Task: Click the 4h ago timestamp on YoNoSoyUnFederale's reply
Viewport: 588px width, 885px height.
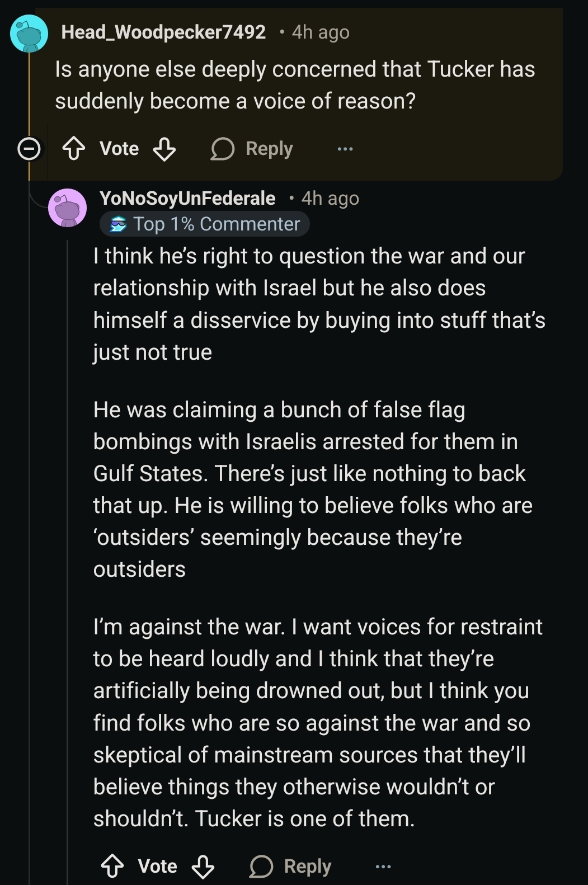Action: click(330, 198)
